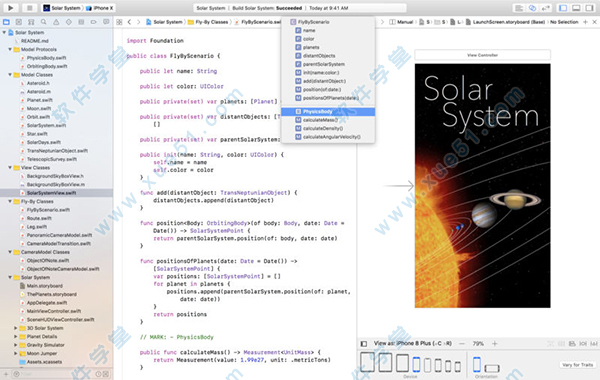Show the Issue navigator warning icon
Image resolution: width=600 pixels, height=380 pixels.
tap(56, 22)
